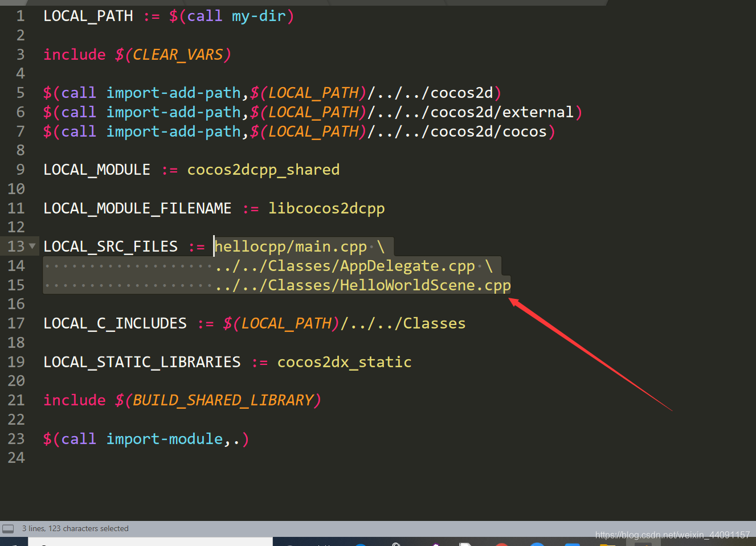Image resolution: width=756 pixels, height=546 pixels.
Task: Click 'import-add-path' on the line ending cocos2d/external
Action: coord(174,112)
